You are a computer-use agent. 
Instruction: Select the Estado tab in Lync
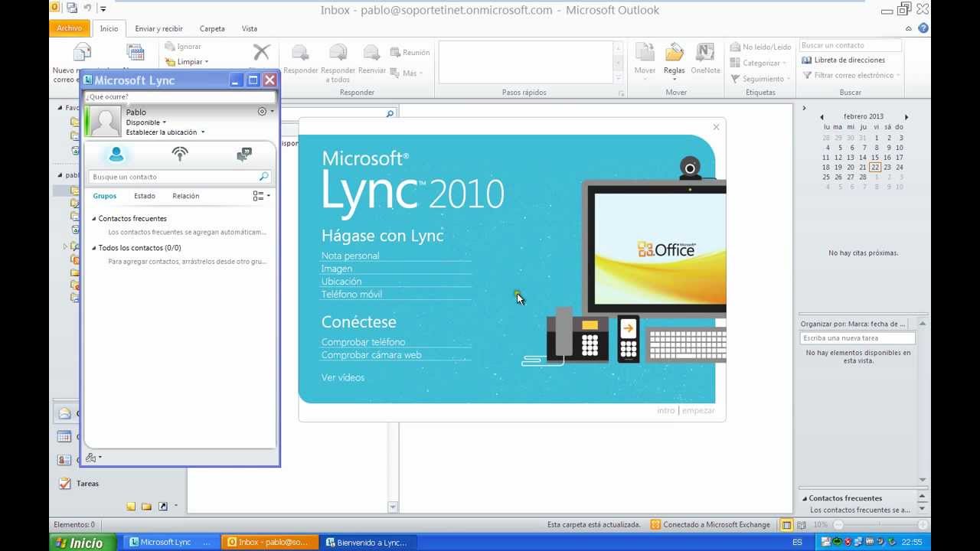click(145, 196)
